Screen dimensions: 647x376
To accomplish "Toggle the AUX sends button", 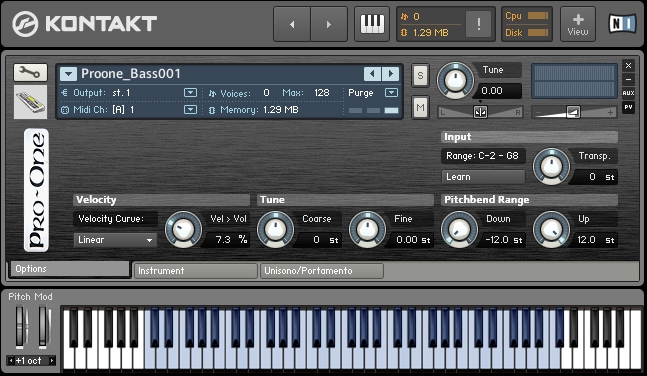I will click(628, 93).
